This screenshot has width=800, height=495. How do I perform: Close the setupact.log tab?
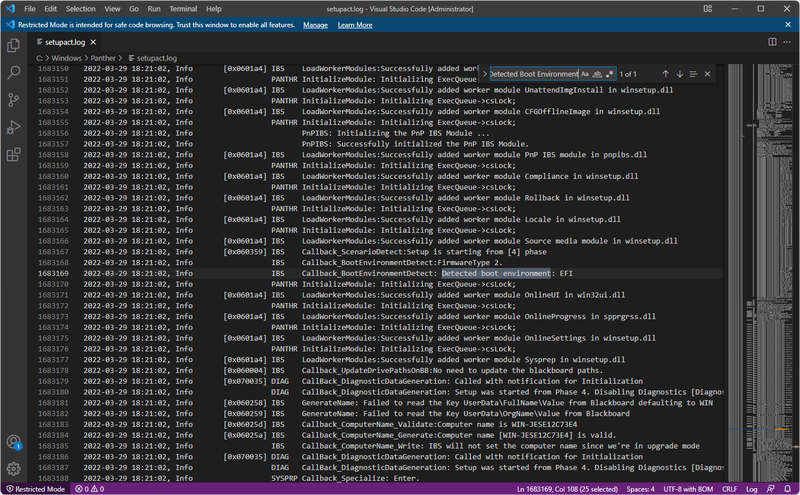[x=93, y=42]
